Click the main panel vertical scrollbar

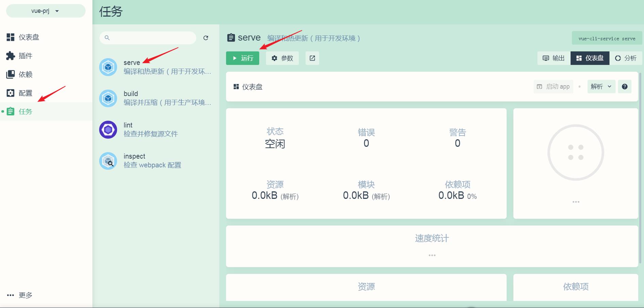(x=641, y=168)
